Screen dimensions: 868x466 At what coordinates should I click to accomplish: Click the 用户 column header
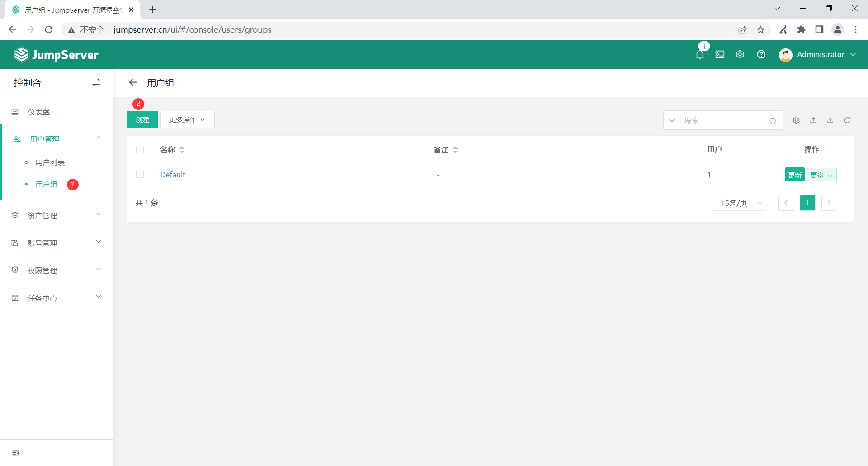(714, 149)
